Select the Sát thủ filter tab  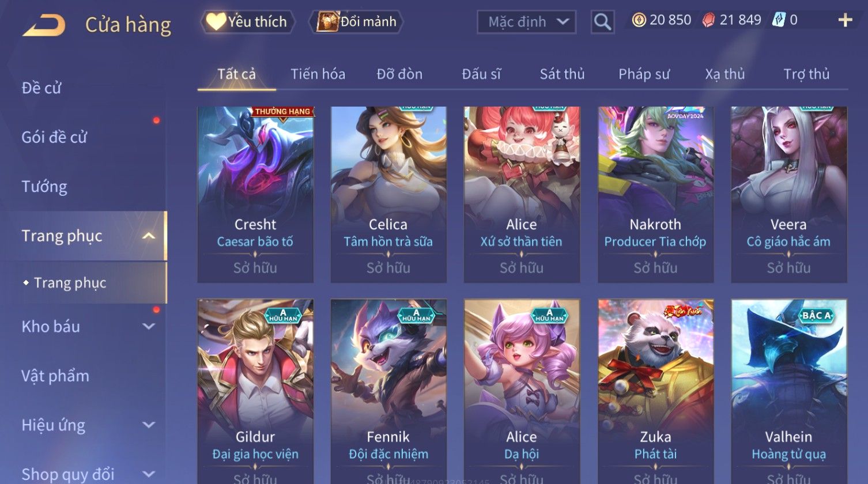click(x=562, y=74)
